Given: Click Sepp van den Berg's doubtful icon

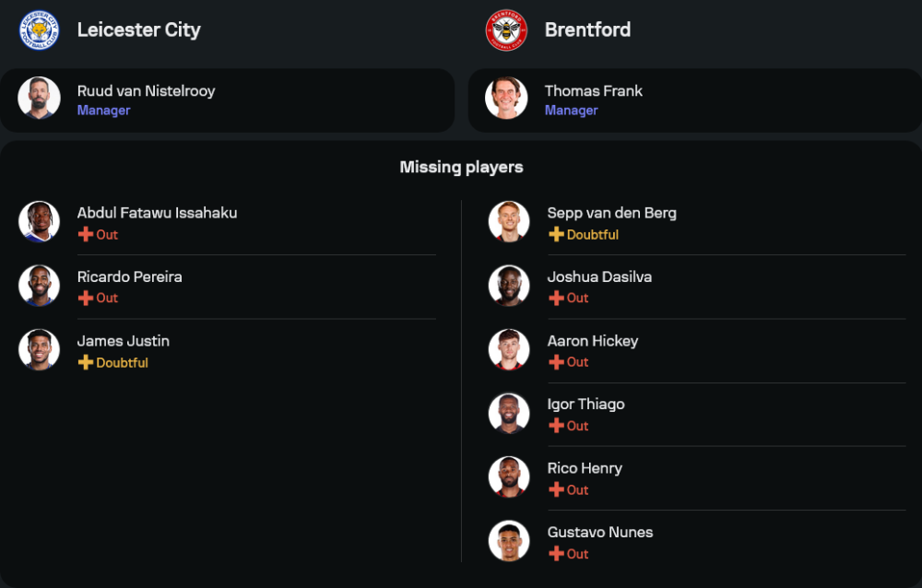Looking at the screenshot, I should [556, 234].
